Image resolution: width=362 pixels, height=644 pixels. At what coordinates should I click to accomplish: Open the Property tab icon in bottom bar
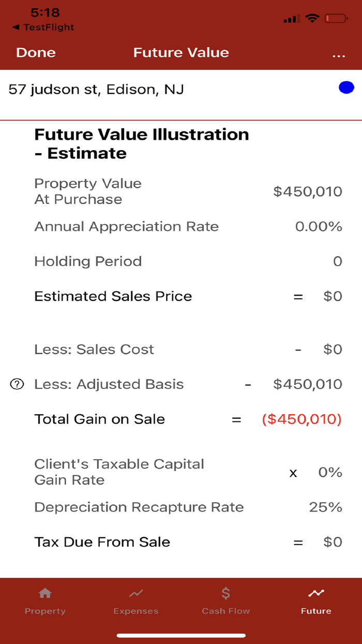coord(45,593)
